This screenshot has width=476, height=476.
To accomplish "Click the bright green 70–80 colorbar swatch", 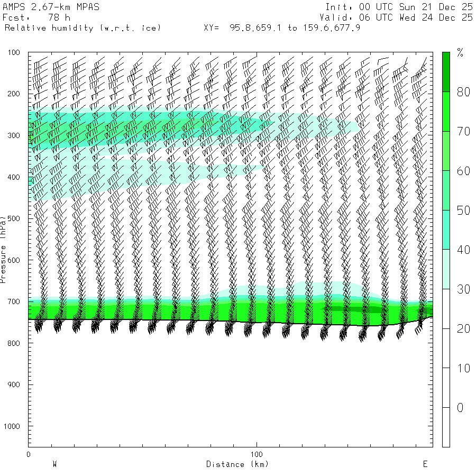I will 446,112.
